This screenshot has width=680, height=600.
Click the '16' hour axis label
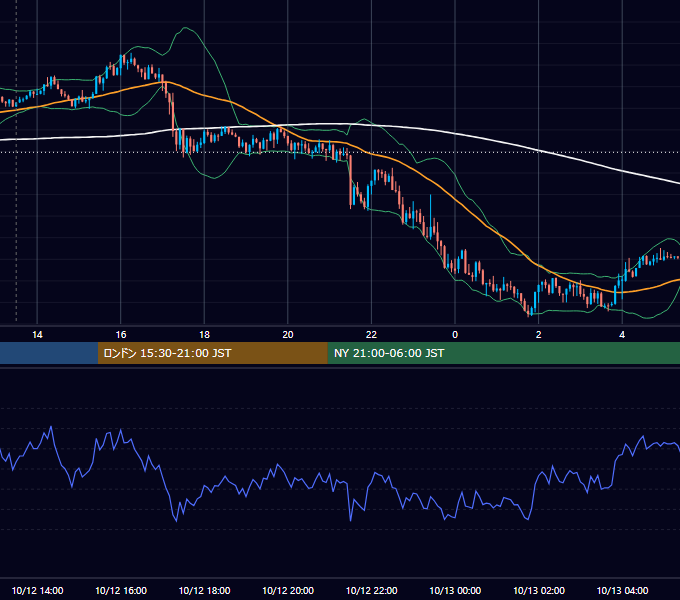click(121, 335)
